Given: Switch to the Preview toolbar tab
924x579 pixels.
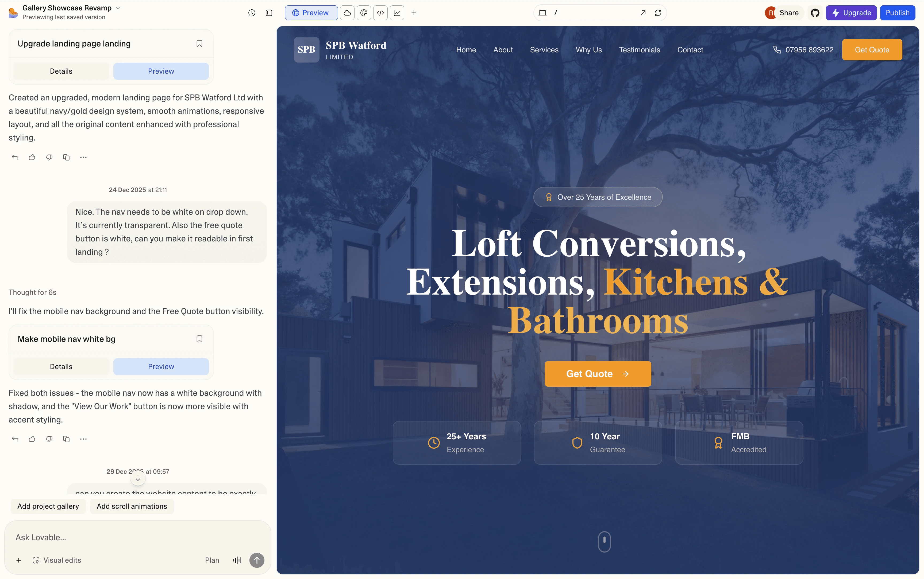Looking at the screenshot, I should pyautogui.click(x=311, y=13).
